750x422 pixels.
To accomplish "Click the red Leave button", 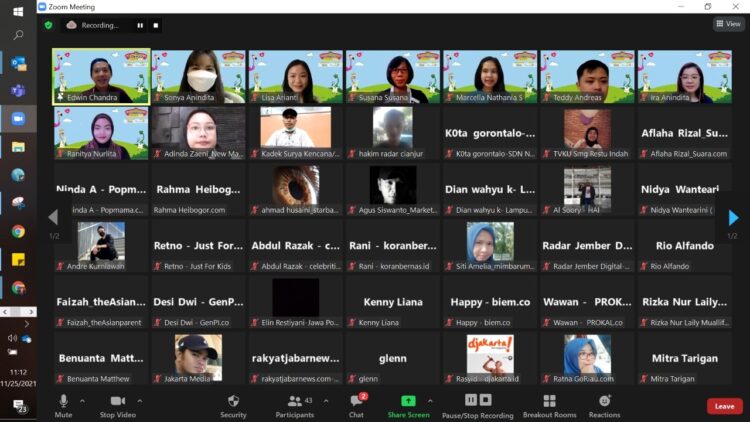I will 724,406.
